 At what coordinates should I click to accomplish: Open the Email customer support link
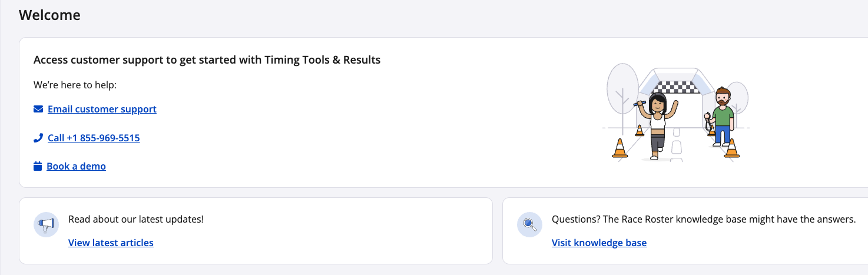pos(102,109)
